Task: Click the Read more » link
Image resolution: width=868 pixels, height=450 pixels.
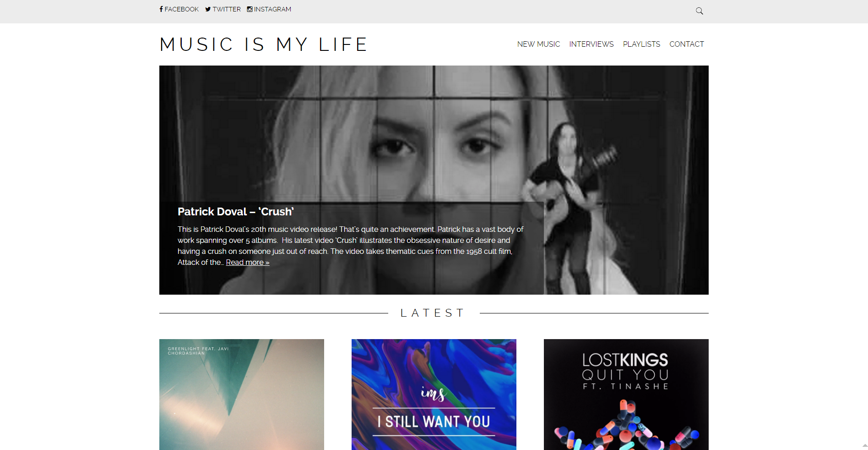Action: coord(248,262)
